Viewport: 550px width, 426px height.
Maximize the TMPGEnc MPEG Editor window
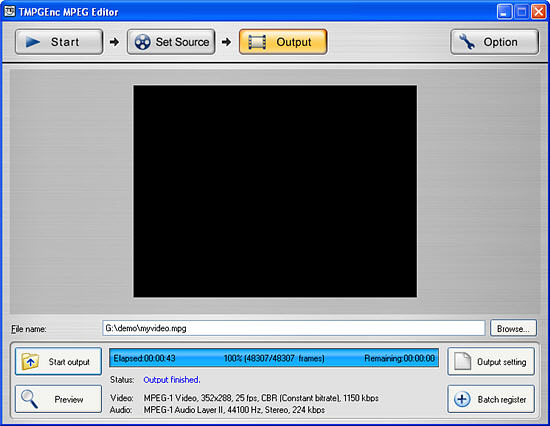coord(521,12)
